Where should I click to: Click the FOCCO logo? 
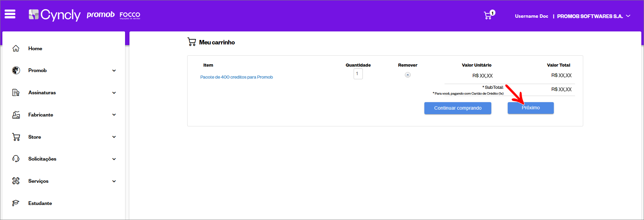point(130,15)
